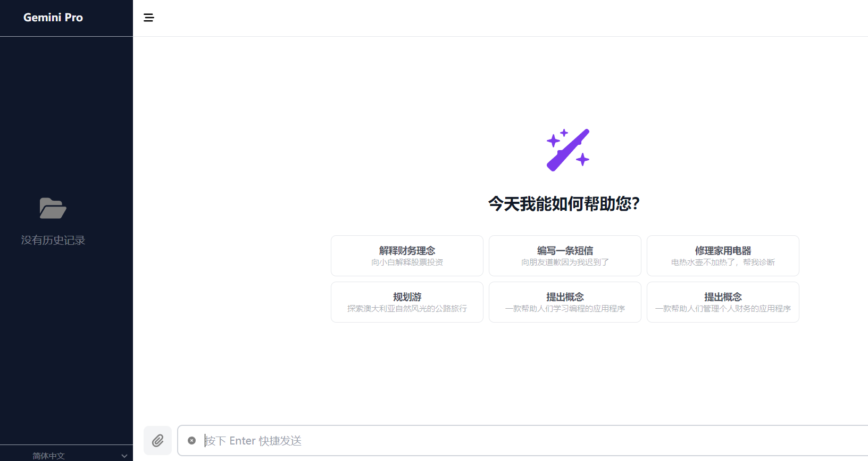This screenshot has width=868, height=461.
Task: Click the empty history folder icon
Action: click(x=53, y=208)
